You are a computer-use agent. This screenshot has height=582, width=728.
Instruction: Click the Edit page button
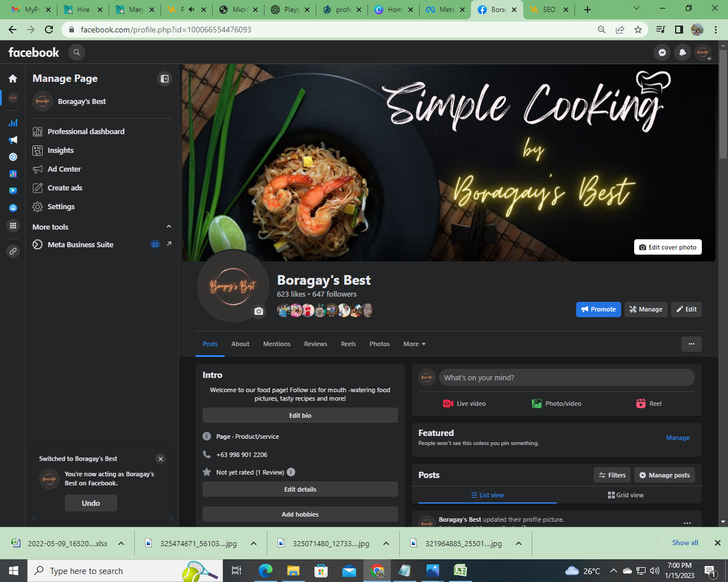coord(686,309)
